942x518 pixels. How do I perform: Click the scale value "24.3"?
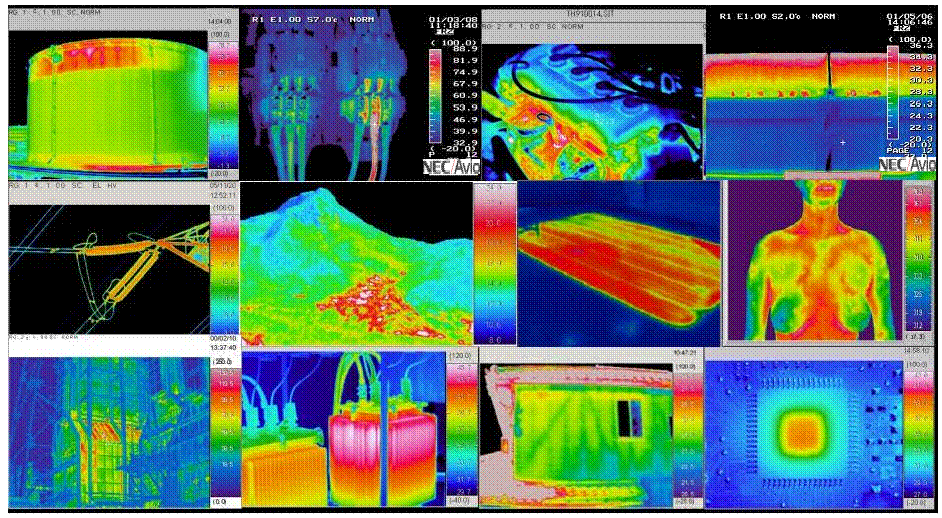[x=922, y=115]
